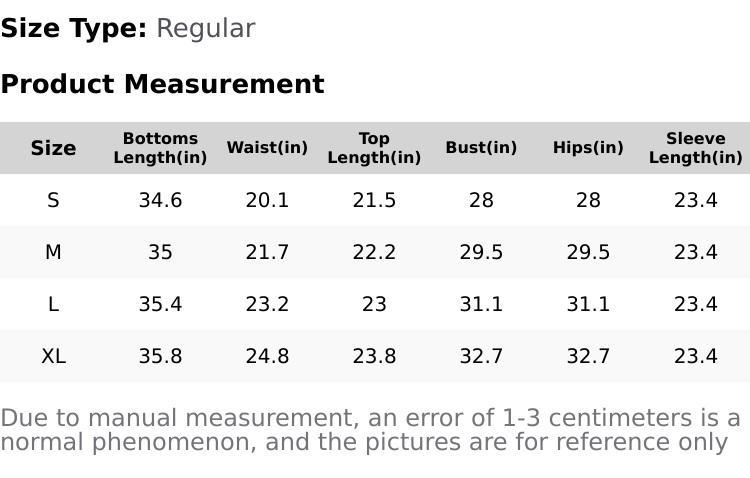
Task: Click the 34.6 bottoms length cell
Action: 160,200
